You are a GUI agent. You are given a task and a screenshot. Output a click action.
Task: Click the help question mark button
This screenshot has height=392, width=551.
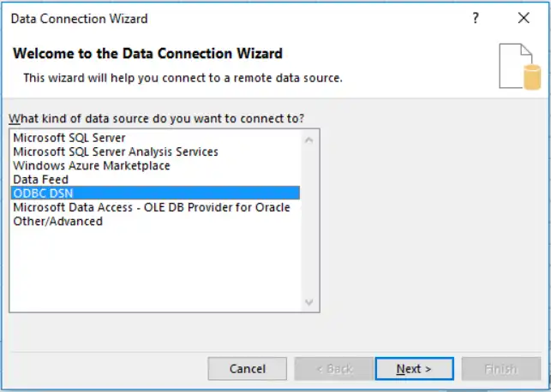click(x=476, y=18)
